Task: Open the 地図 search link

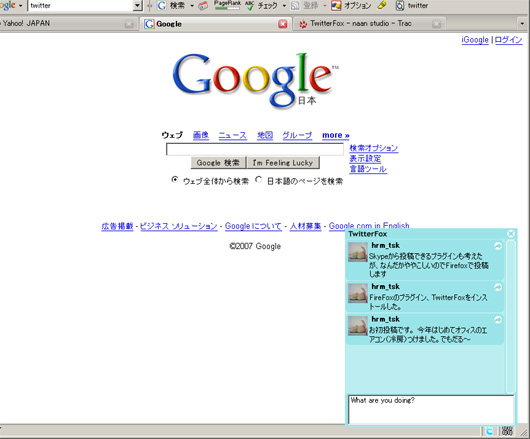Action: coord(265,135)
